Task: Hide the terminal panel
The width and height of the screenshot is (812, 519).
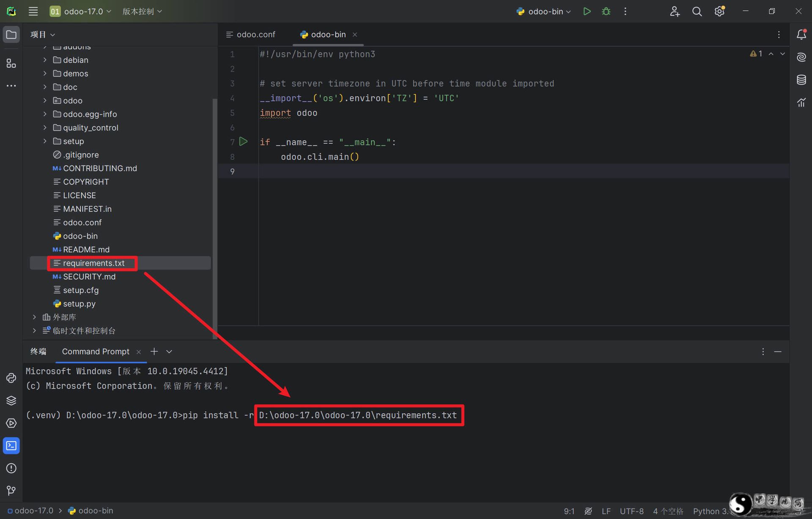Action: [x=778, y=351]
